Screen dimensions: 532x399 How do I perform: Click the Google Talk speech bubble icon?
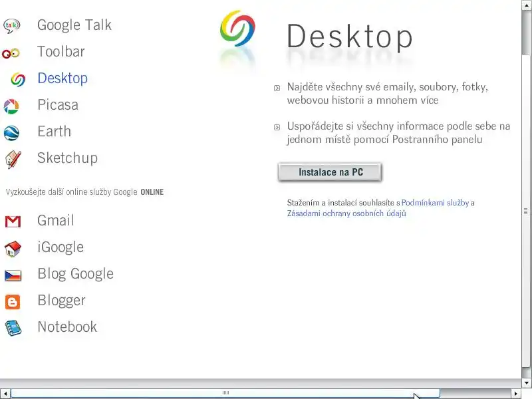(x=12, y=26)
